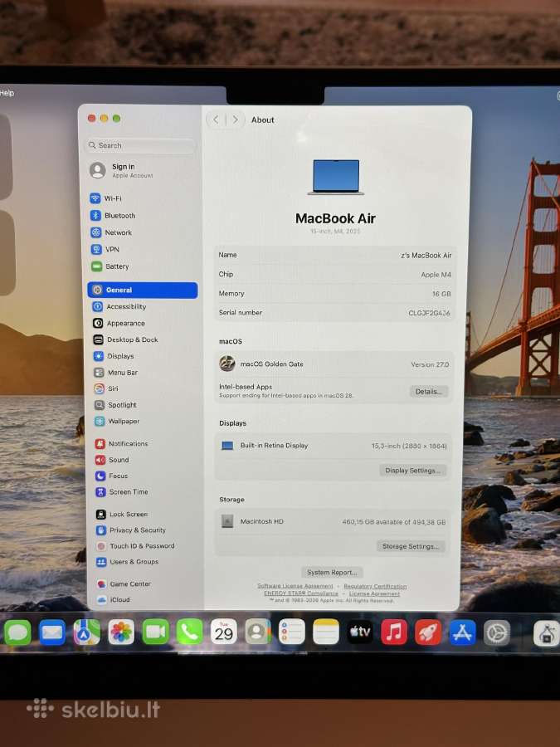Image resolution: width=560 pixels, height=747 pixels.
Task: Open Calendar showing 29 in Dock
Action: [x=224, y=632]
